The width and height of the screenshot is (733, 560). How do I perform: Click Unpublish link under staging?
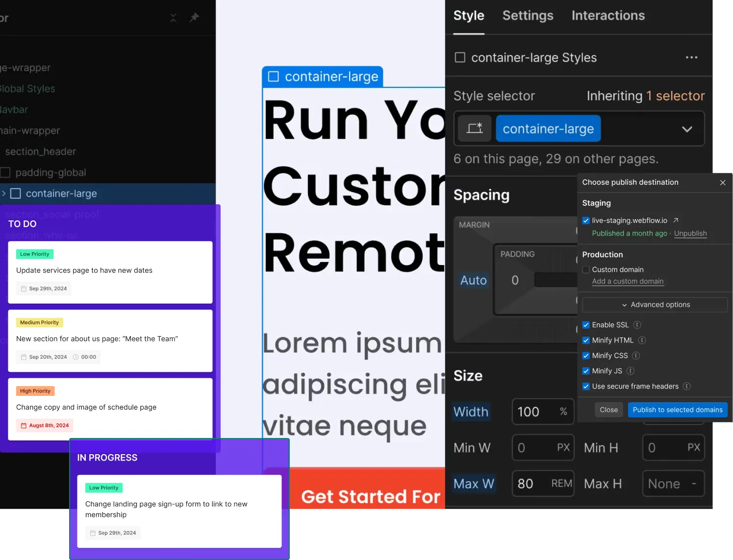coord(690,233)
